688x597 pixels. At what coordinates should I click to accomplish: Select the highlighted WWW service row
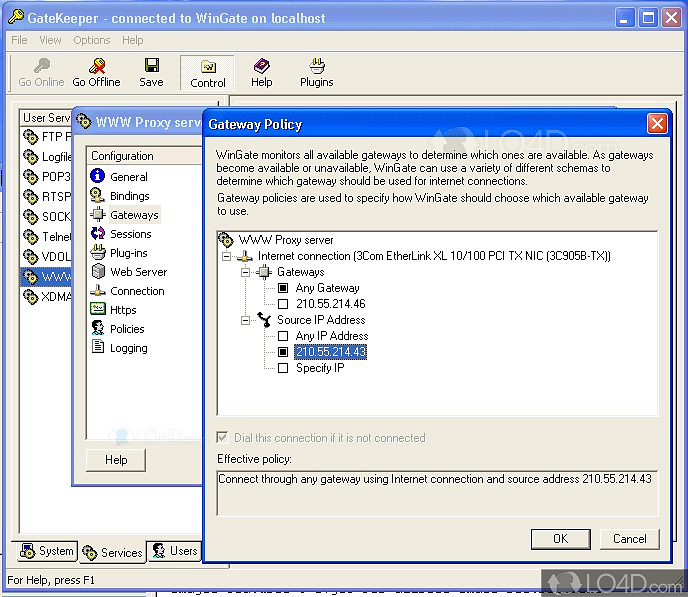point(47,277)
